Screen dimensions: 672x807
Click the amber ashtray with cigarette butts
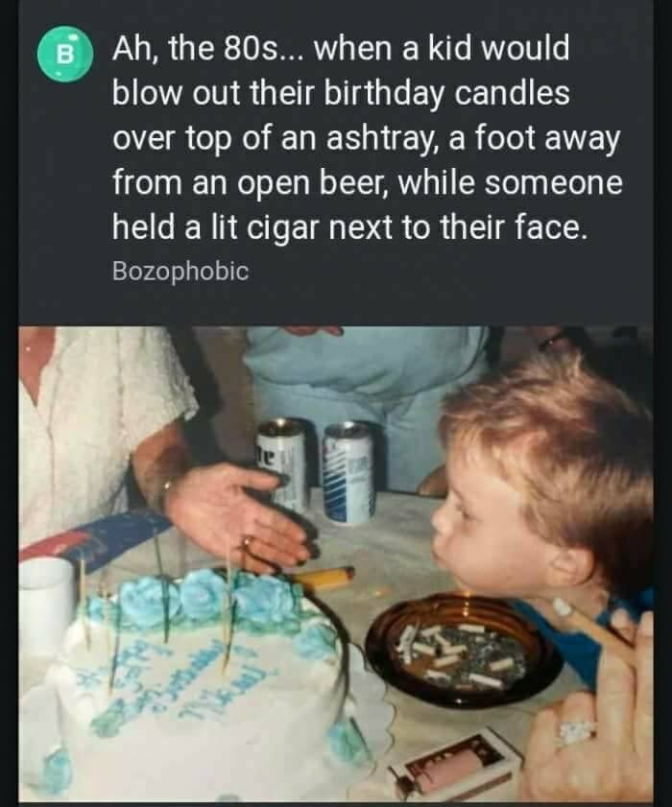tap(461, 650)
